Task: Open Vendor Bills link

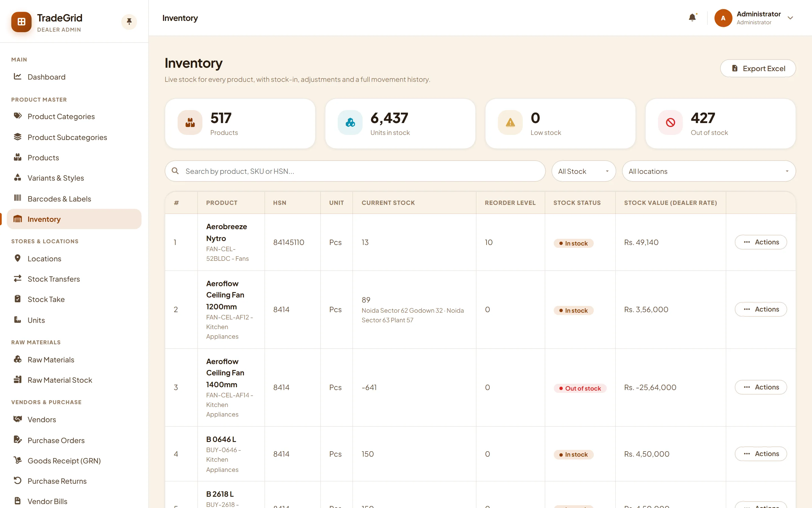Action: [74, 501]
